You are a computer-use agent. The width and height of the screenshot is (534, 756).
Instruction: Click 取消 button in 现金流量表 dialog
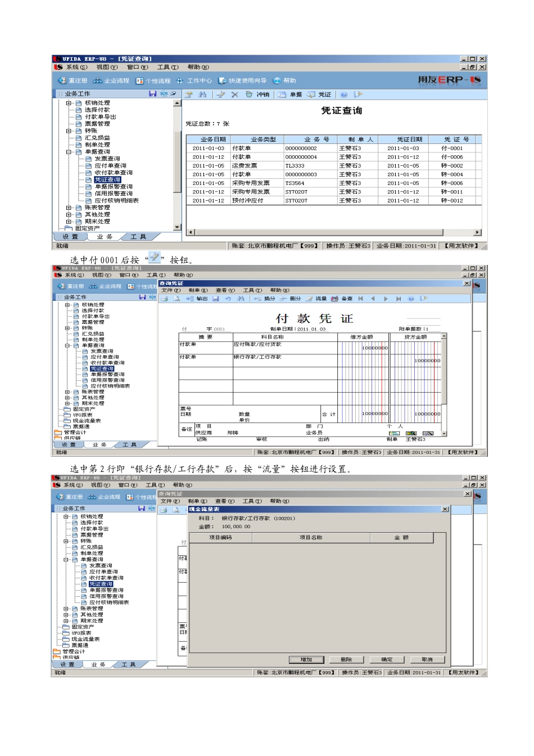[427, 660]
